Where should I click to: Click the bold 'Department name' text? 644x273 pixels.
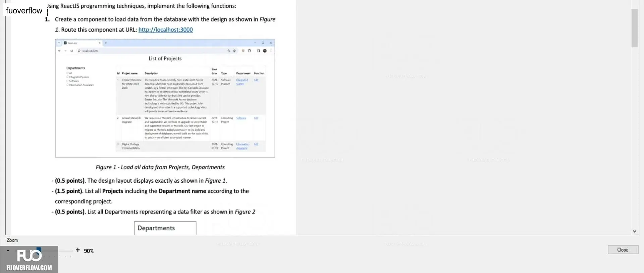point(182,191)
